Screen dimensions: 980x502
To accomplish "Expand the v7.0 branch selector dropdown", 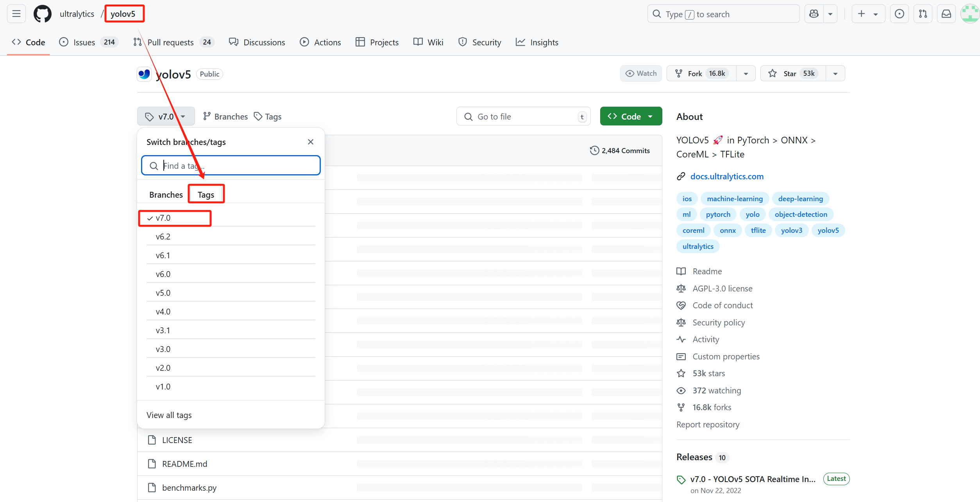I will (x=166, y=116).
